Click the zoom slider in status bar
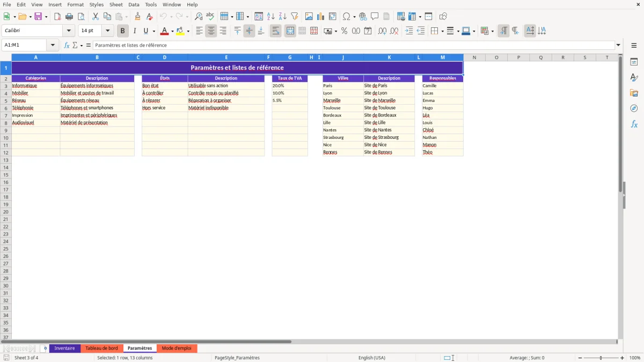The width and height of the screenshot is (644, 362). point(601,358)
